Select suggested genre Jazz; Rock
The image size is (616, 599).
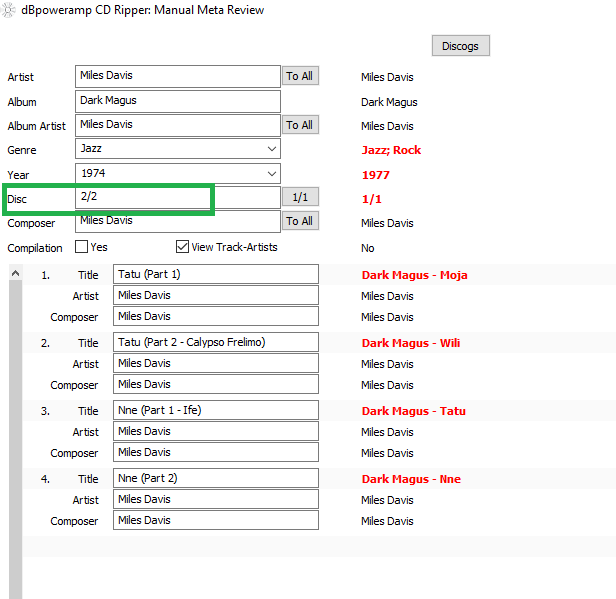(391, 150)
